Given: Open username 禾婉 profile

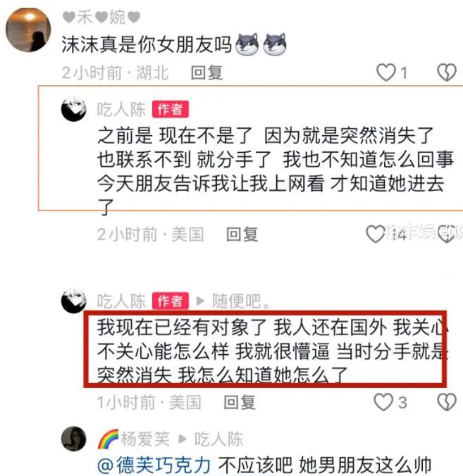Looking at the screenshot, I should pyautogui.click(x=101, y=17).
